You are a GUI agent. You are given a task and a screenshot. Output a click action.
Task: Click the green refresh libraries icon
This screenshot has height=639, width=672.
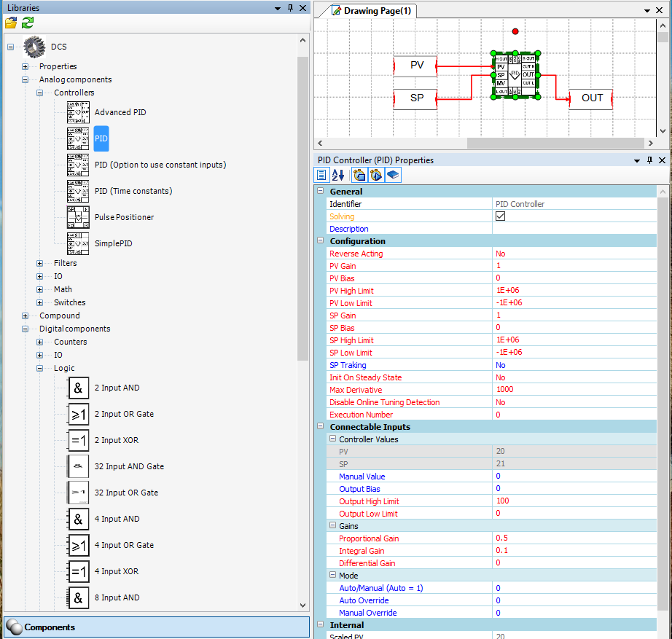(x=27, y=23)
